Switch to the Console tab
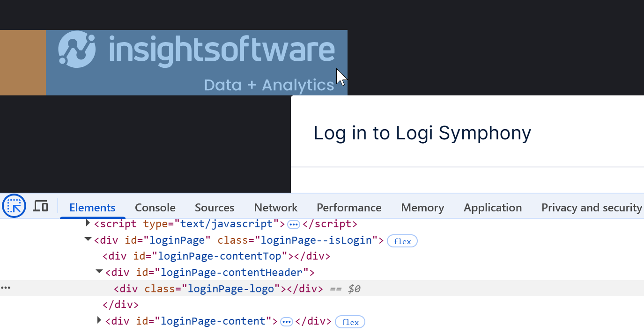Image resolution: width=644 pixels, height=333 pixels. pos(155,207)
